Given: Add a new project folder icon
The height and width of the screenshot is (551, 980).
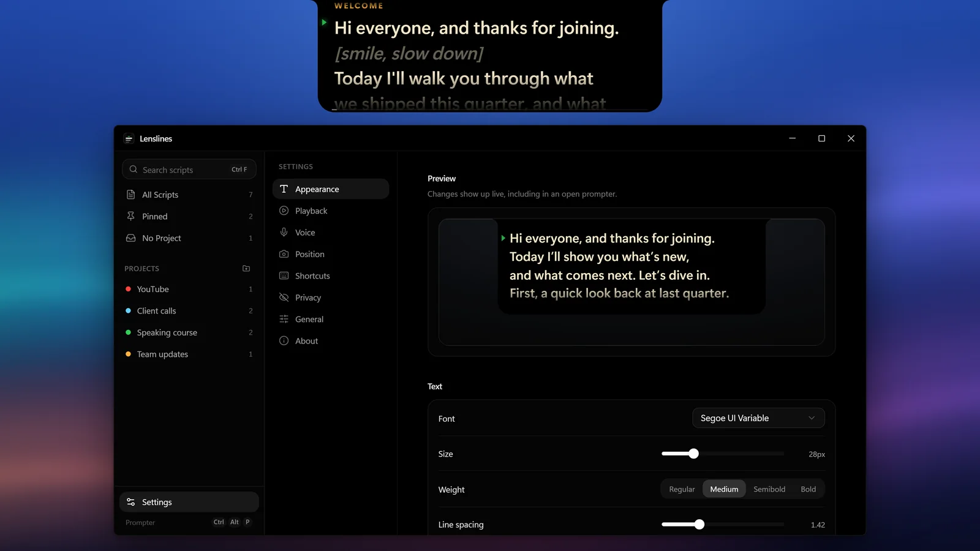Looking at the screenshot, I should tap(246, 268).
